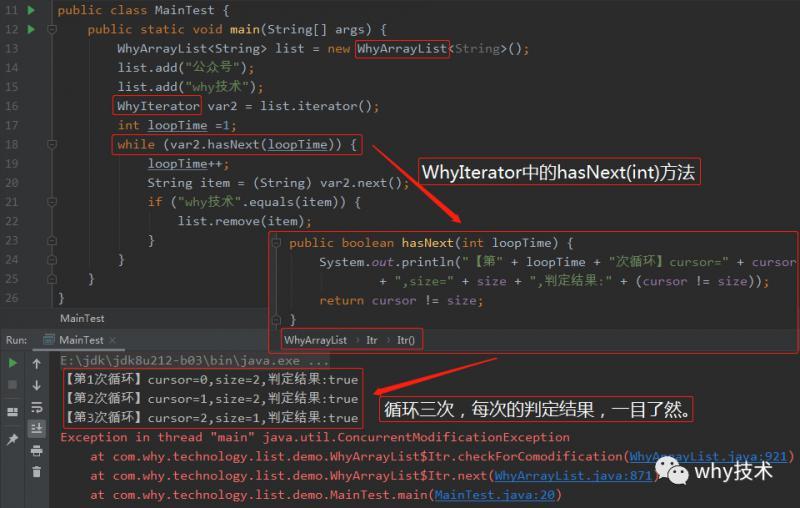Click the stop process square icon
This screenshot has height=508, width=800.
point(13,385)
